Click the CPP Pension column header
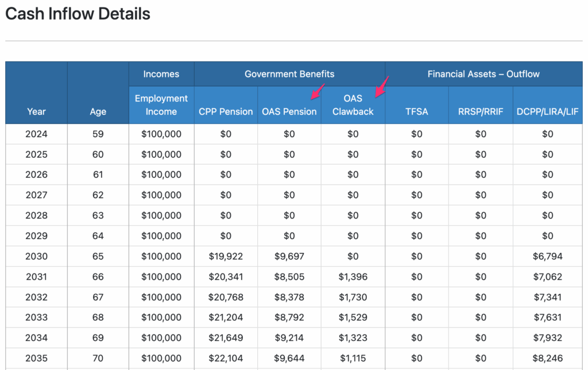This screenshot has width=588, height=370. point(226,111)
